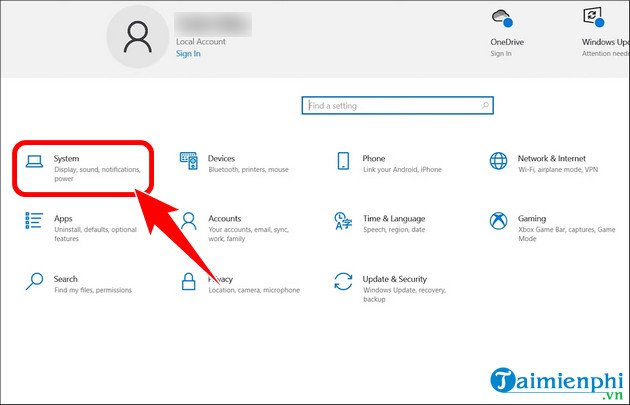Image resolution: width=630 pixels, height=405 pixels.
Task: Click the Update & Security refresh icon
Action: 343,281
